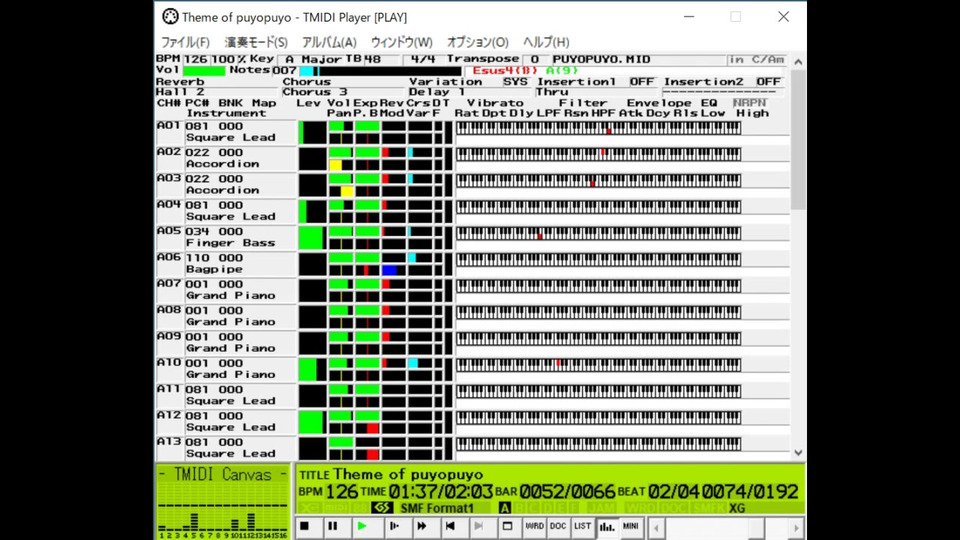This screenshot has width=960, height=540.
Task: Click the A05 piano keyboard display
Action: tap(598, 233)
